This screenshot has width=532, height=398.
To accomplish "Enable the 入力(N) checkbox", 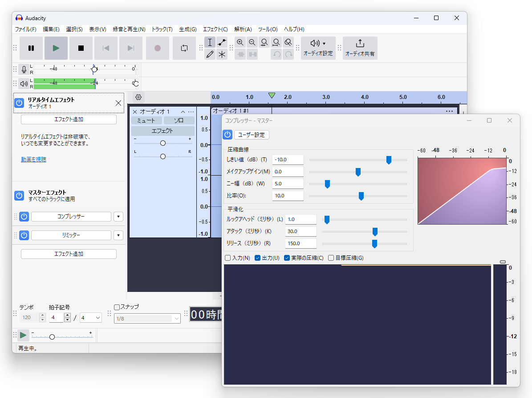I will pos(227,258).
